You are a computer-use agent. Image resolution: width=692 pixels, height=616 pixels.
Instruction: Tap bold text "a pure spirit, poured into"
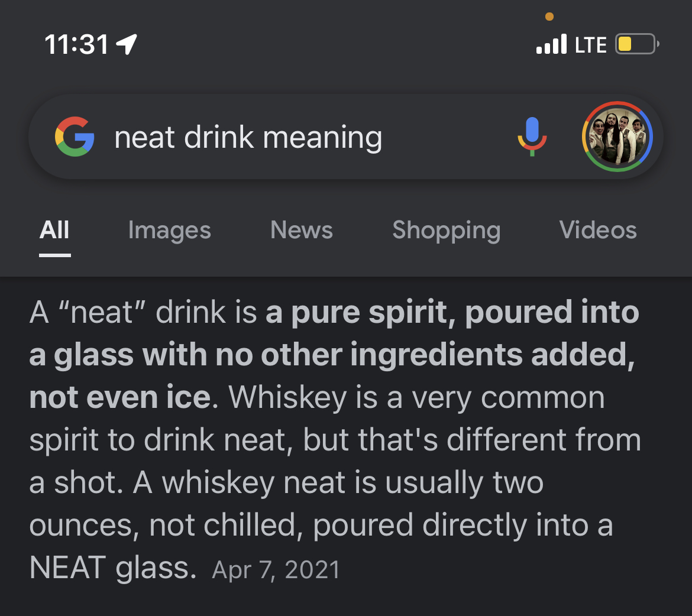(452, 312)
